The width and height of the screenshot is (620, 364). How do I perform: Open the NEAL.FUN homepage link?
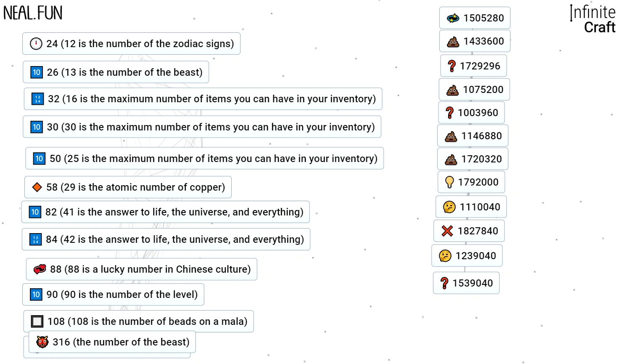tap(33, 13)
